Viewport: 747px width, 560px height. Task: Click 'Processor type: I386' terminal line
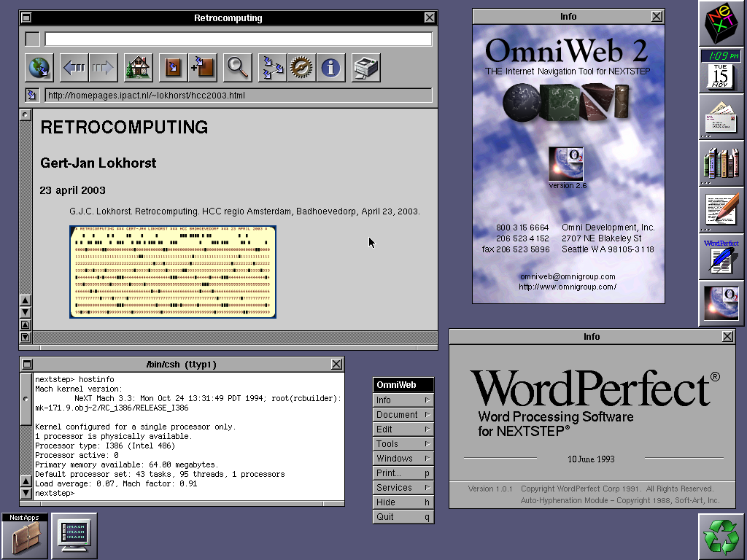pos(105,446)
